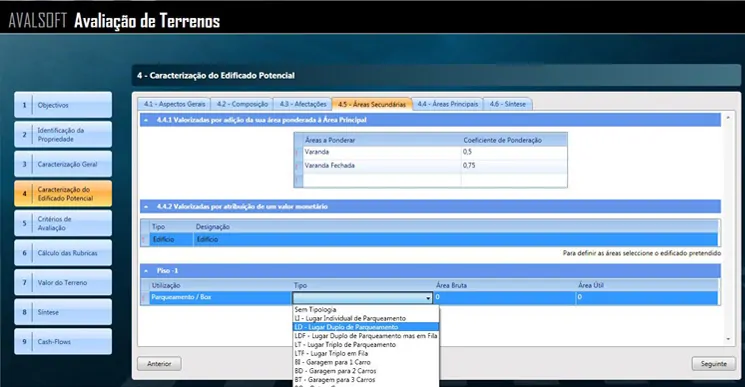Switch to 4.2 - Composição tab
Viewport: 745px width, 387px height.
point(242,104)
